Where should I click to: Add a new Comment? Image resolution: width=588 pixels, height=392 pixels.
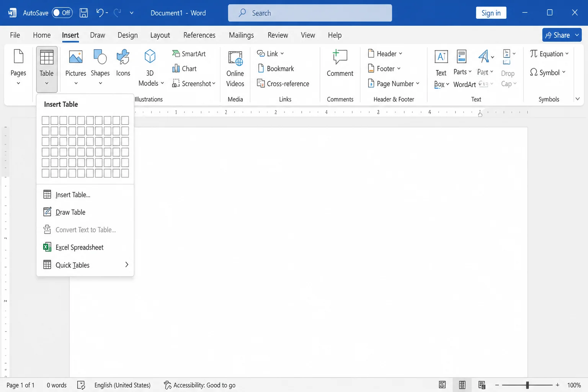click(x=340, y=64)
